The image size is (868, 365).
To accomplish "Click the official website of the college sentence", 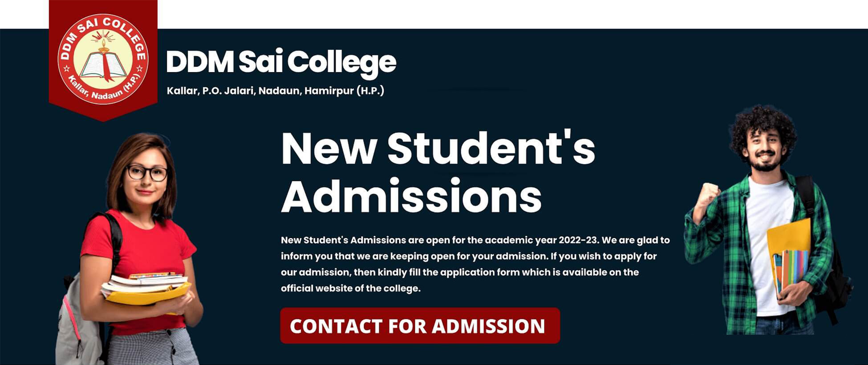I will (350, 288).
